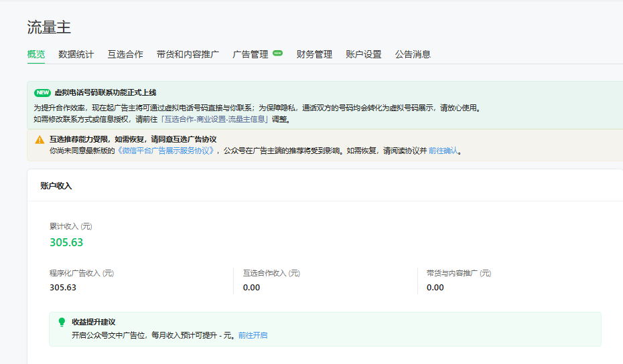This screenshot has width=623, height=364.
Task: Click the 互选推荐能力受限 warning title
Action: 133,139
